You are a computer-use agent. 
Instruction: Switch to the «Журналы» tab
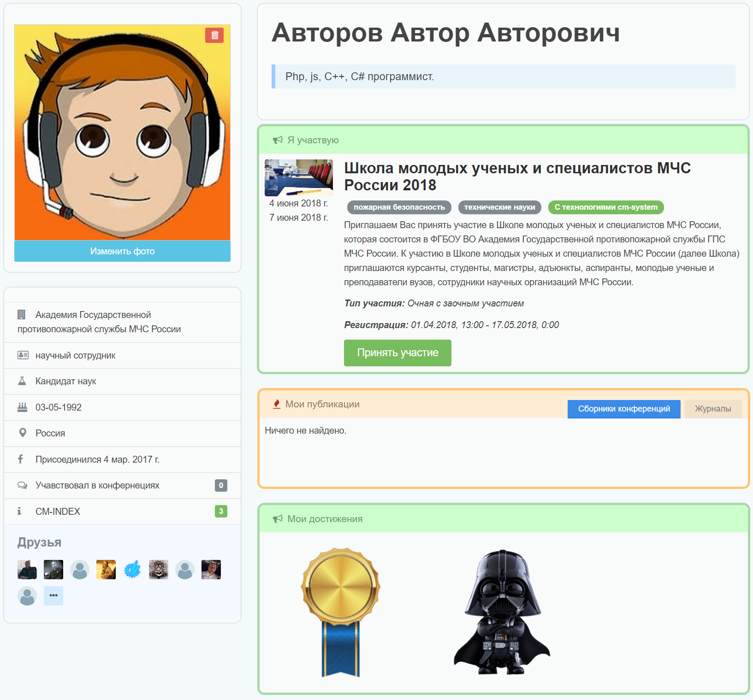pyautogui.click(x=713, y=409)
